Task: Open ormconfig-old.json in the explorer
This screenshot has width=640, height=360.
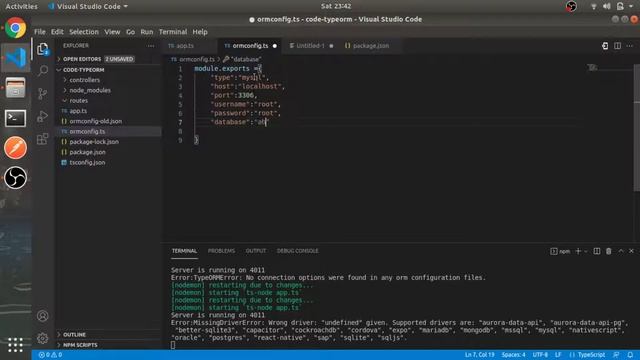Action: click(x=96, y=121)
